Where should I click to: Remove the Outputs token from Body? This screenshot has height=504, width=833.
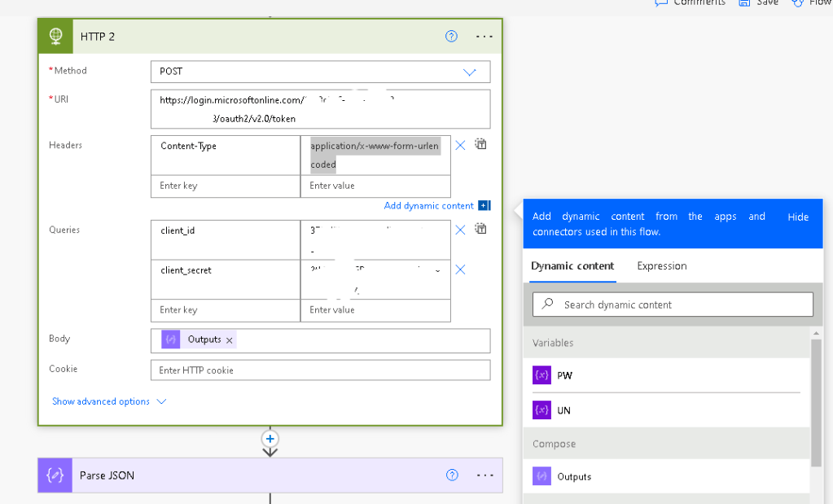click(x=230, y=340)
